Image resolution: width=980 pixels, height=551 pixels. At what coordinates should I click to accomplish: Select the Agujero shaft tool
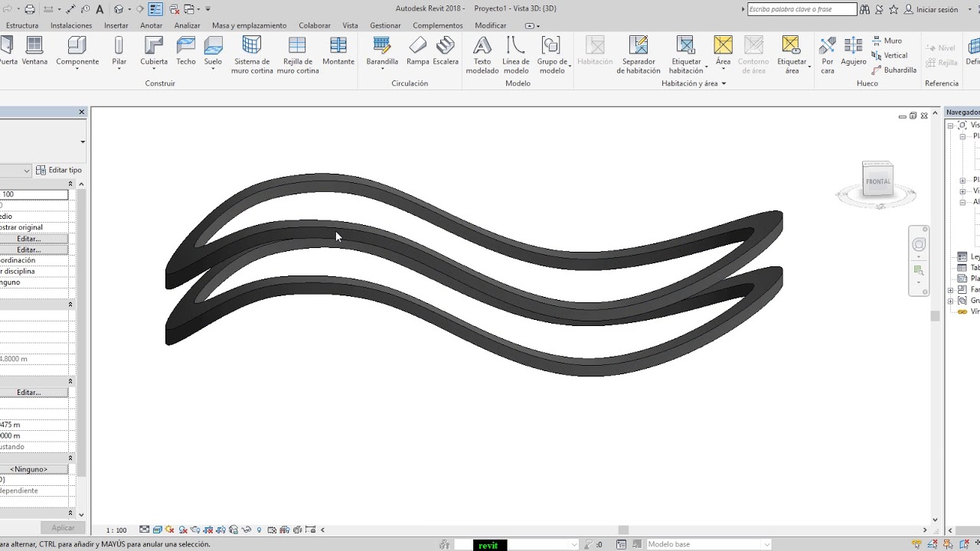(x=854, y=51)
